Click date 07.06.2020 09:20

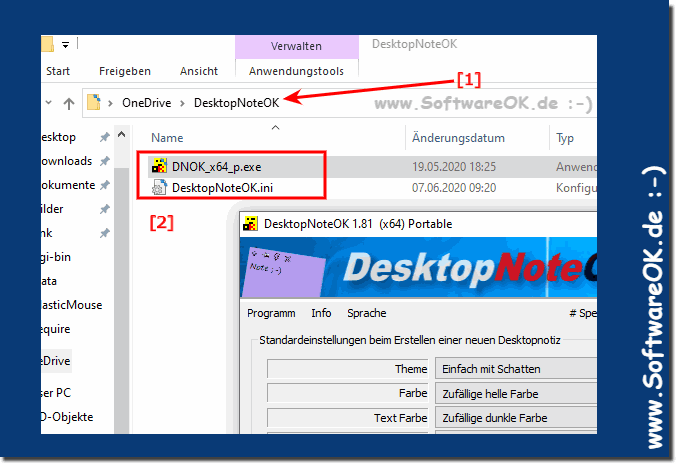(x=454, y=188)
